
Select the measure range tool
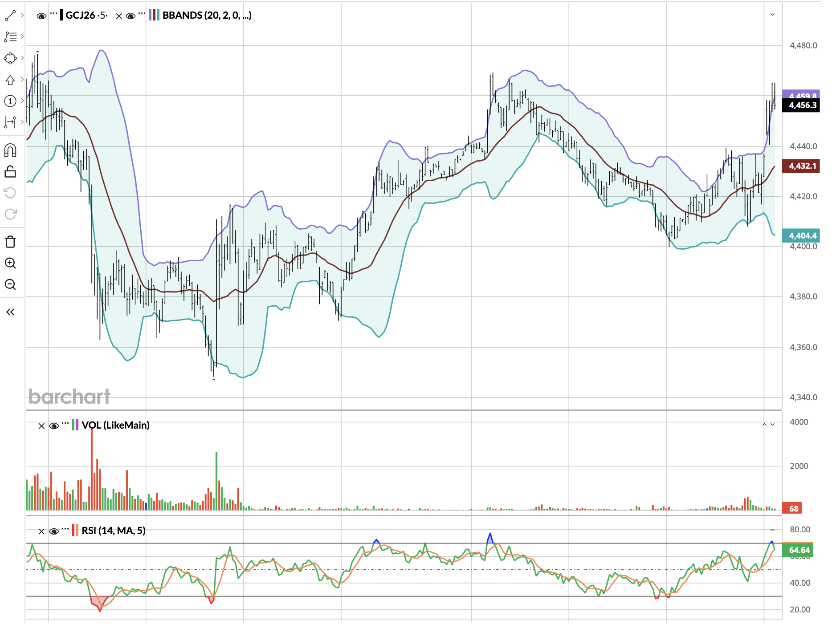[10, 122]
